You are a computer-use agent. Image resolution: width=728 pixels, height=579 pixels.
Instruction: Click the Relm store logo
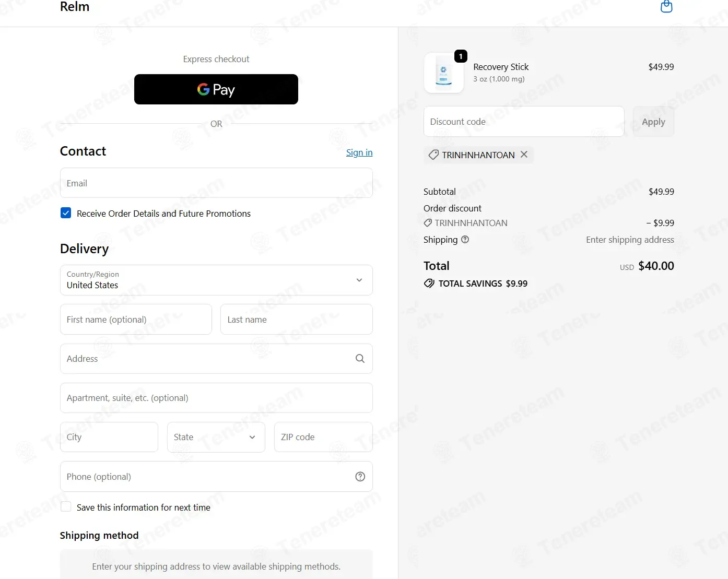[75, 7]
